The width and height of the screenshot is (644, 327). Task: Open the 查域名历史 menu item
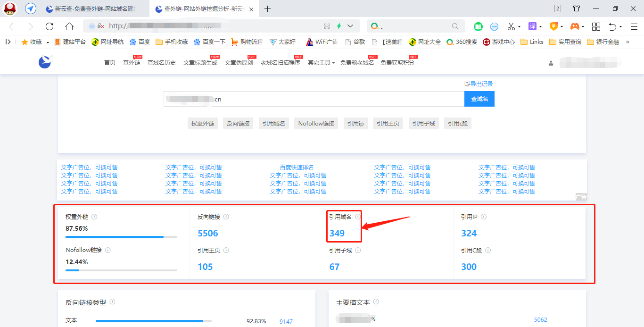click(161, 62)
